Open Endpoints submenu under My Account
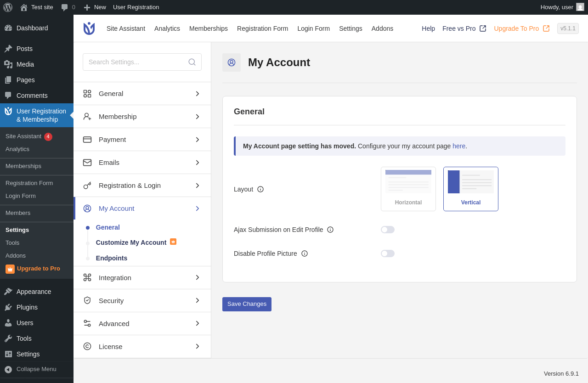588x383 pixels. pyautogui.click(x=112, y=258)
